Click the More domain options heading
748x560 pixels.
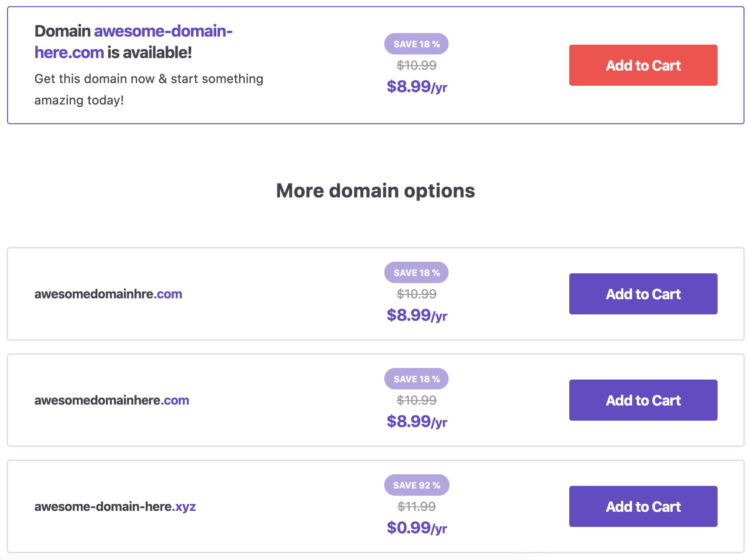click(x=375, y=191)
